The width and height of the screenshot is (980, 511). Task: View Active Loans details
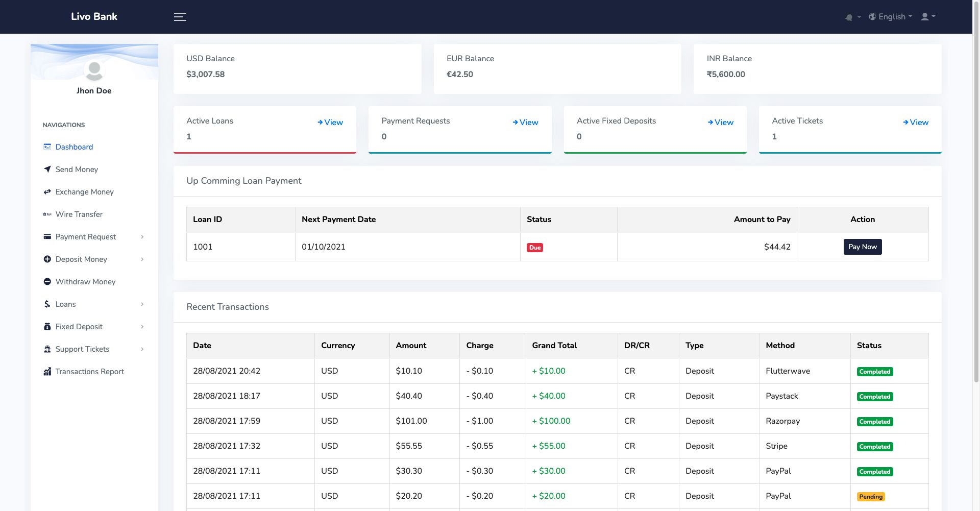click(330, 123)
